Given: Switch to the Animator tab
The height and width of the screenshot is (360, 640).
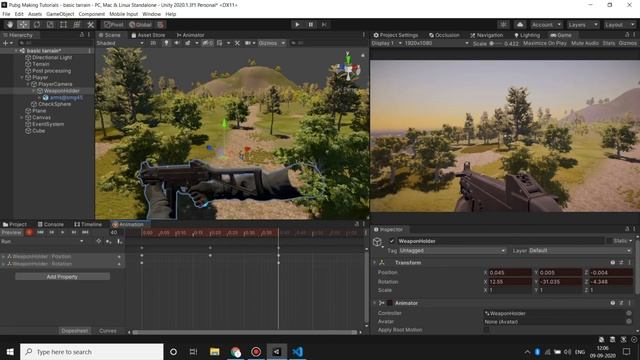Looking at the screenshot, I should [x=190, y=35].
